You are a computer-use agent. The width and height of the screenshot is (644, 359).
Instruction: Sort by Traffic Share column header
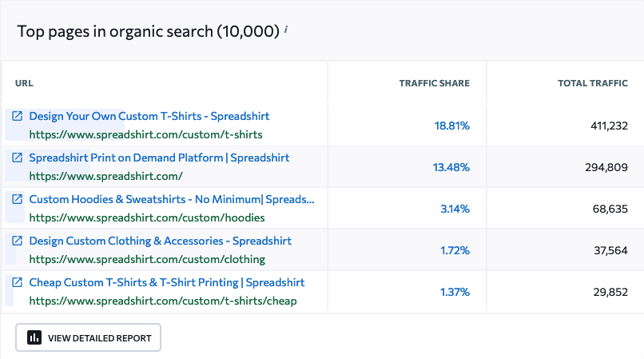(435, 83)
